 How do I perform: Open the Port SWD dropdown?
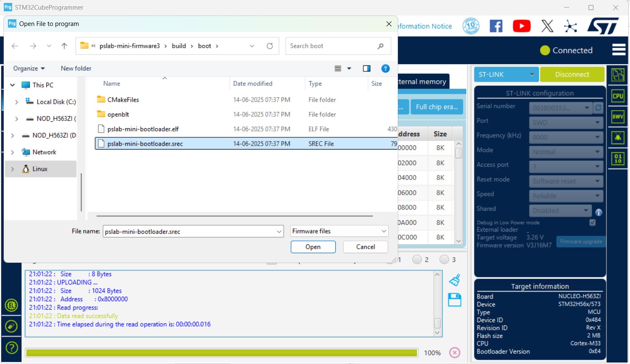[566, 122]
